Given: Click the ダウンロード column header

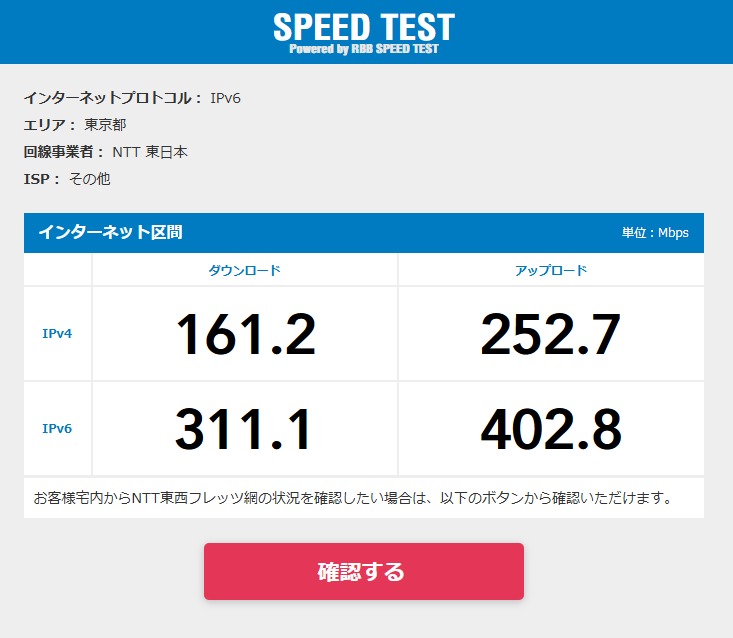Looking at the screenshot, I should tap(244, 270).
